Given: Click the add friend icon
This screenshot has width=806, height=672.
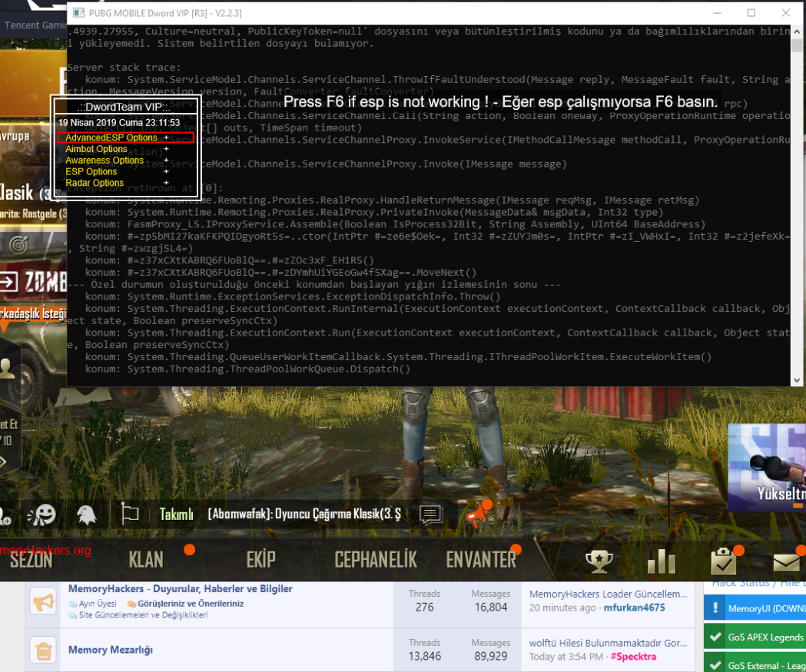Looking at the screenshot, I should [x=5, y=516].
